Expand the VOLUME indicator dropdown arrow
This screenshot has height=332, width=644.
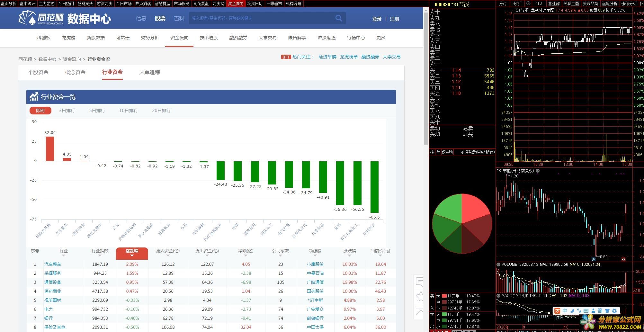point(498,265)
